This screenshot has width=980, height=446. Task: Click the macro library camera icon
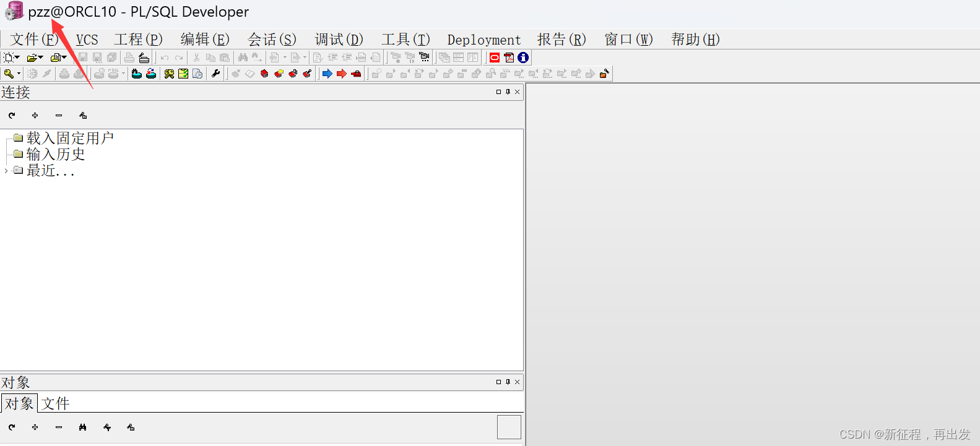tap(424, 58)
